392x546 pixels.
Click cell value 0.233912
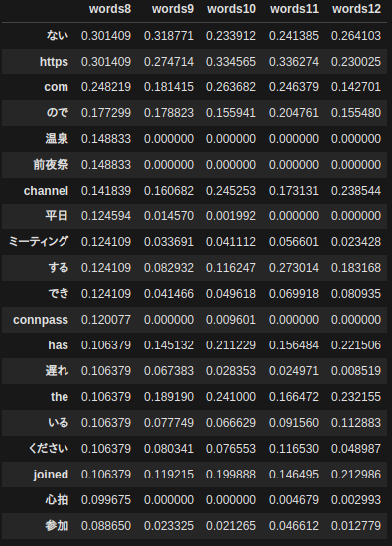tap(231, 36)
